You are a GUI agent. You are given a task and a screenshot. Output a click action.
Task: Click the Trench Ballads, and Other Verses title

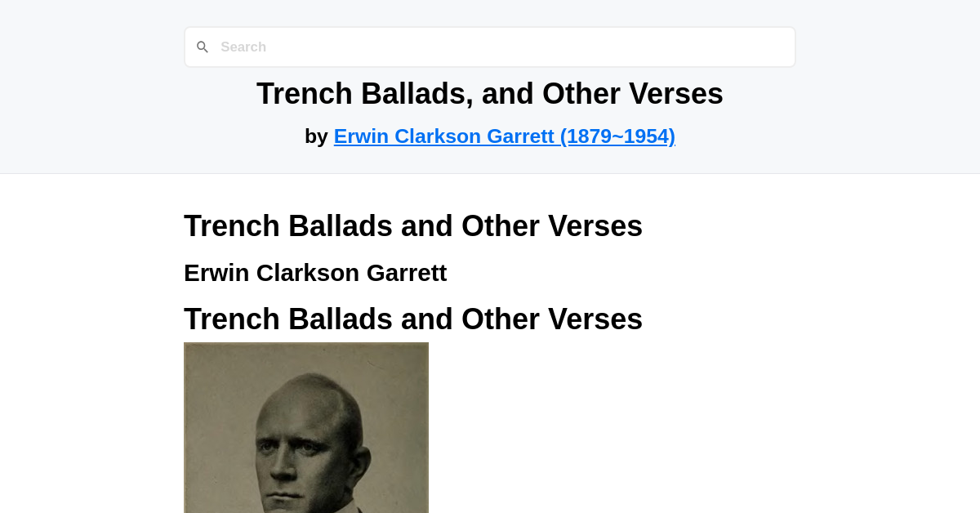point(489,93)
